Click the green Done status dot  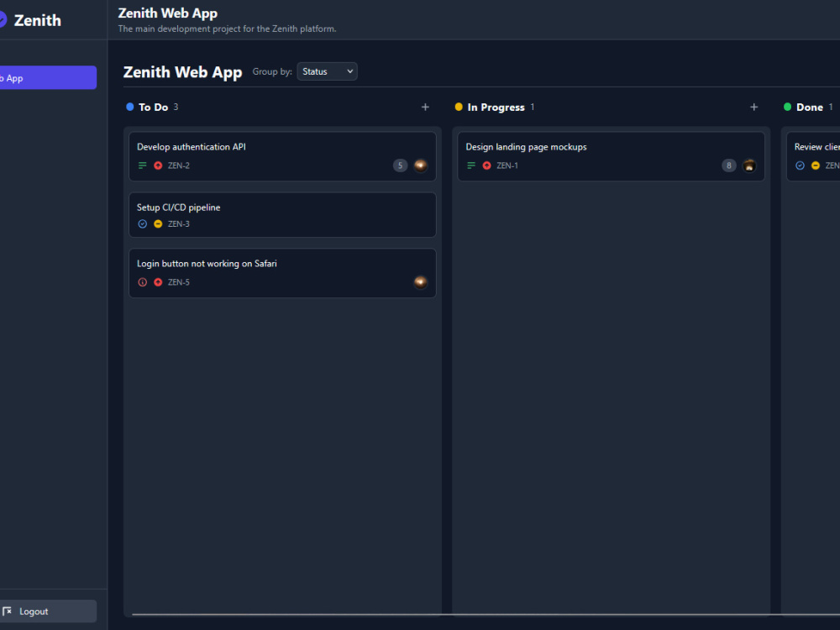click(x=788, y=107)
